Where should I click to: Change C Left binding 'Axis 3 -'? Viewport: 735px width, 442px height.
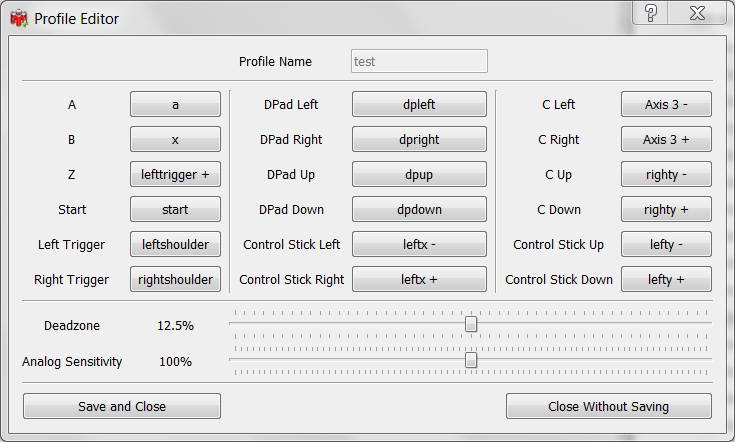666,104
